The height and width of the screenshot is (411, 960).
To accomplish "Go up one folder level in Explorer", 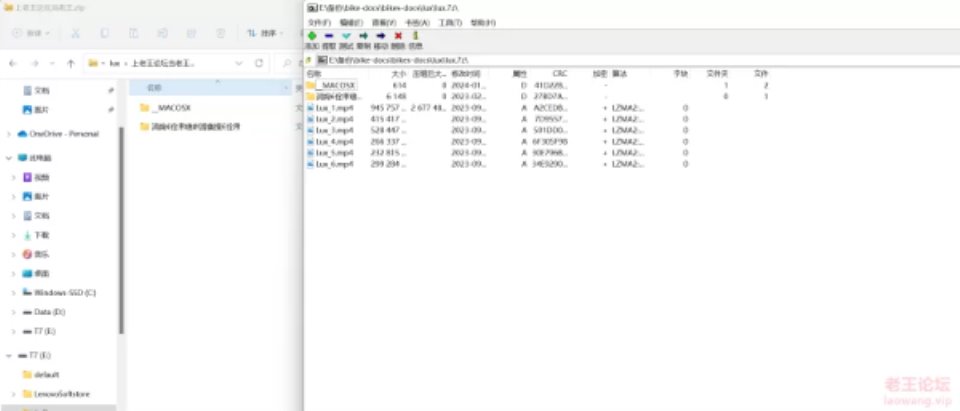I will (70, 64).
